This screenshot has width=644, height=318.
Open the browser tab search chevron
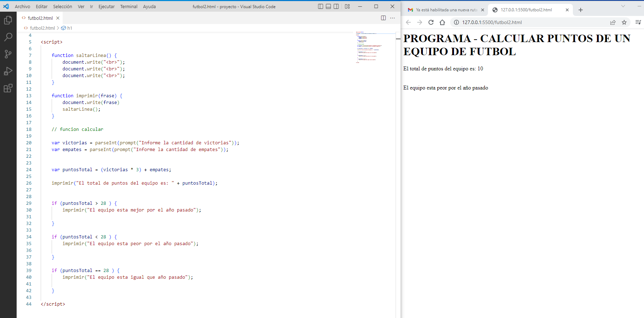tap(623, 6)
